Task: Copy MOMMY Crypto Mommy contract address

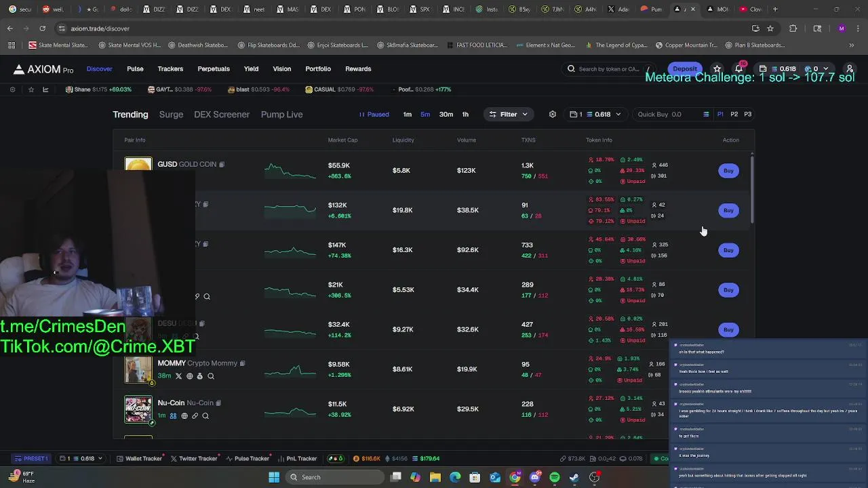Action: (242, 363)
